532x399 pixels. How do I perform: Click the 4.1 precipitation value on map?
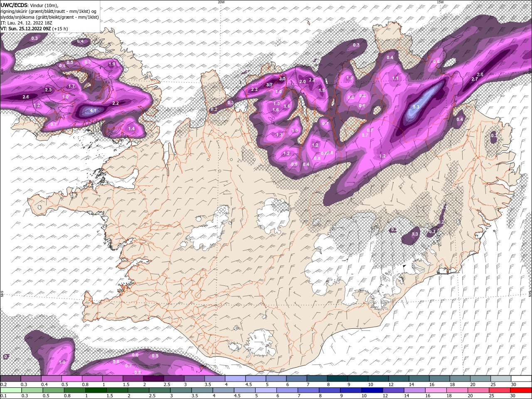93,111
